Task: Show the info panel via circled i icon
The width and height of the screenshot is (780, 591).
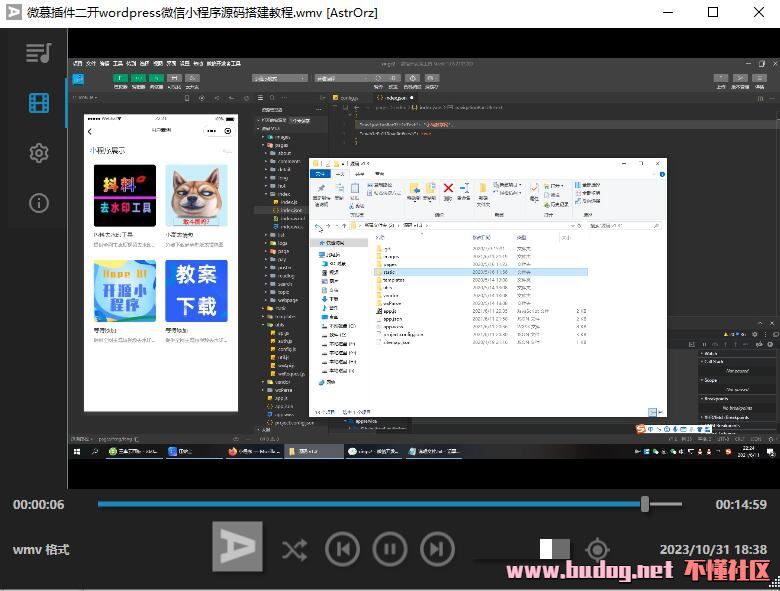Action: tap(38, 203)
